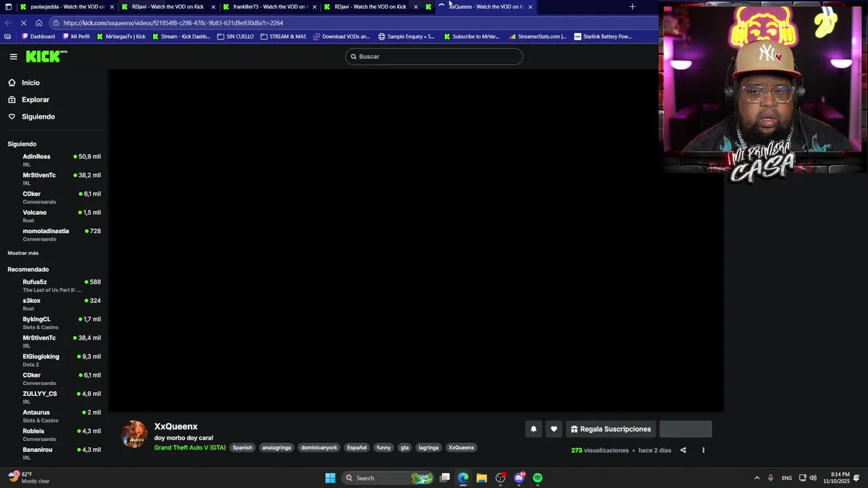Select the analagringa tag

pos(276,447)
